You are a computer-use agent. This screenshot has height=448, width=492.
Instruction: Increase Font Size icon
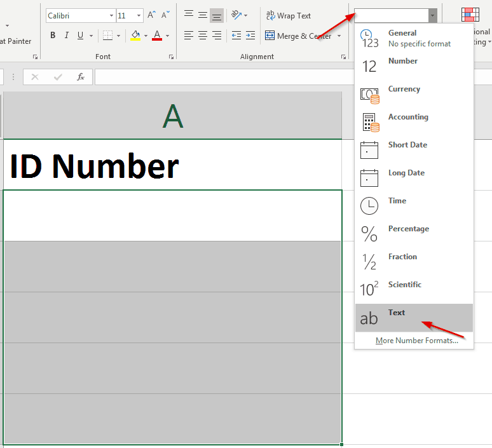click(151, 15)
